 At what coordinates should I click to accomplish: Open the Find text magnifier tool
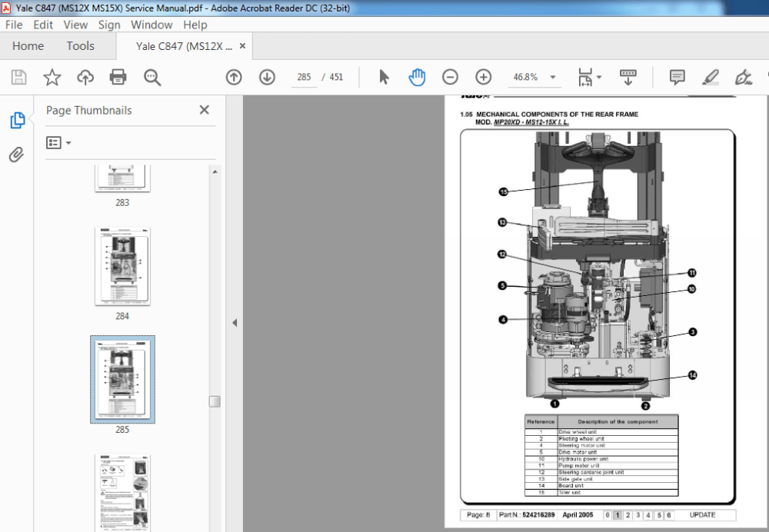(x=152, y=77)
